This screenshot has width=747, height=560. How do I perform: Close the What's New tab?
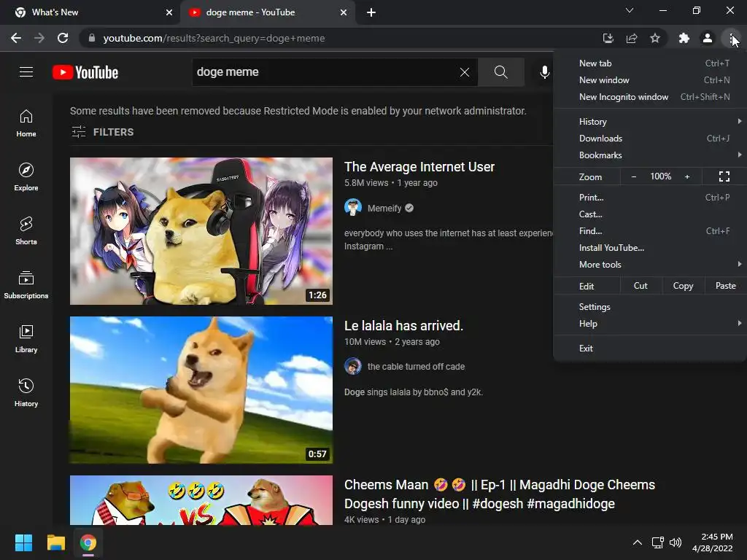coord(169,12)
